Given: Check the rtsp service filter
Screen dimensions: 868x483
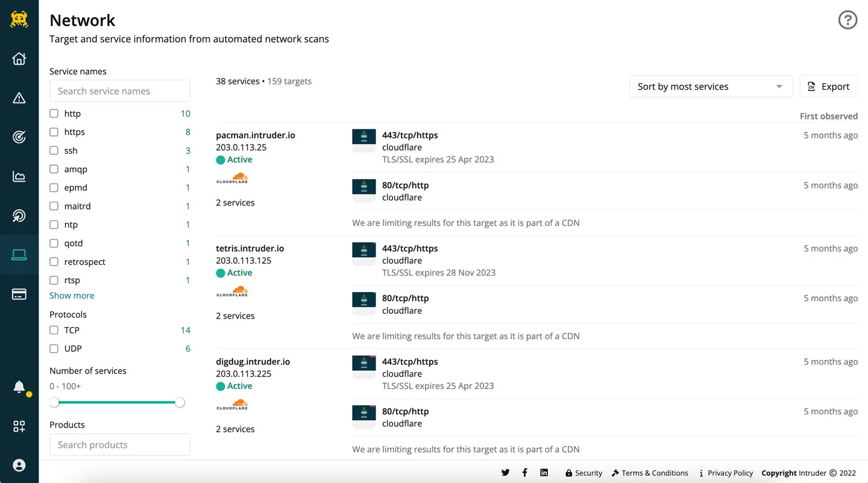Looking at the screenshot, I should tap(54, 280).
